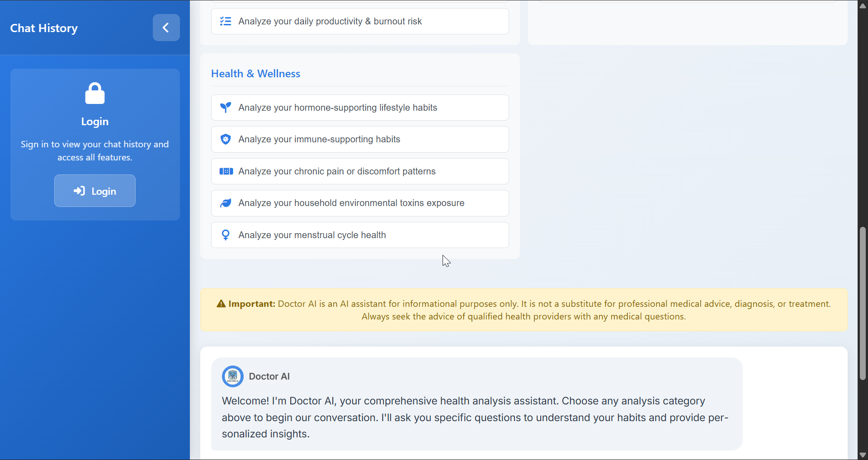Image resolution: width=868 pixels, height=460 pixels.
Task: Click the scrollbar down arrow
Action: pos(863,455)
